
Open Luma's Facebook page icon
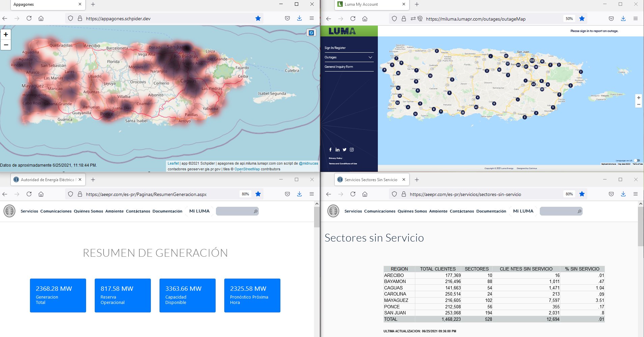click(330, 150)
